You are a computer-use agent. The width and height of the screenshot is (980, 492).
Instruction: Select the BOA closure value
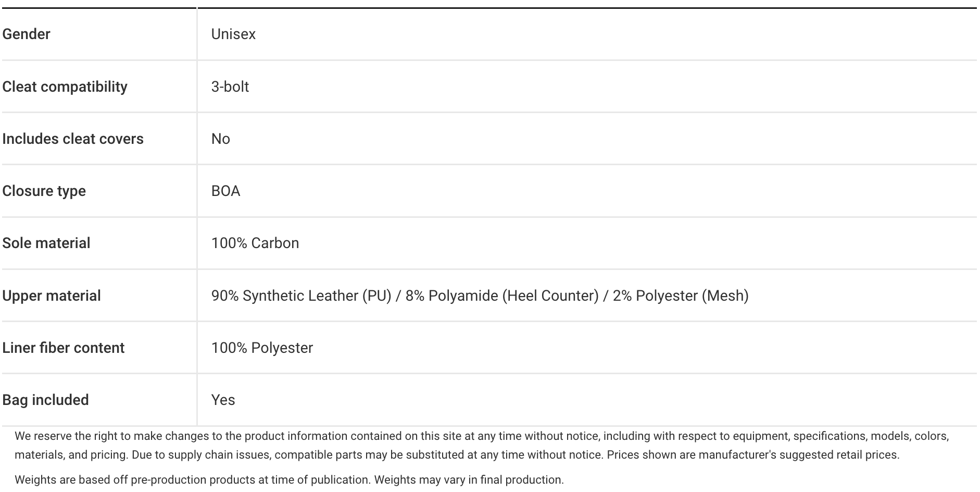(x=225, y=191)
